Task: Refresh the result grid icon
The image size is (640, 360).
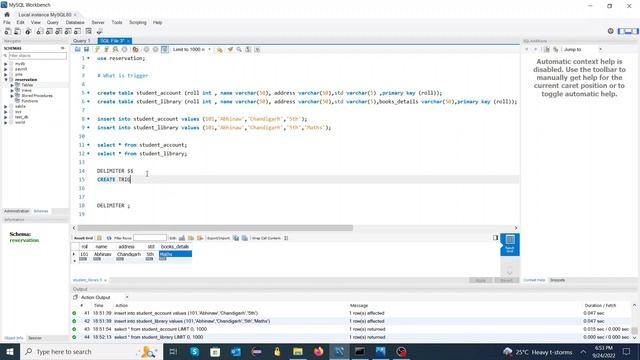Action: click(x=109, y=238)
